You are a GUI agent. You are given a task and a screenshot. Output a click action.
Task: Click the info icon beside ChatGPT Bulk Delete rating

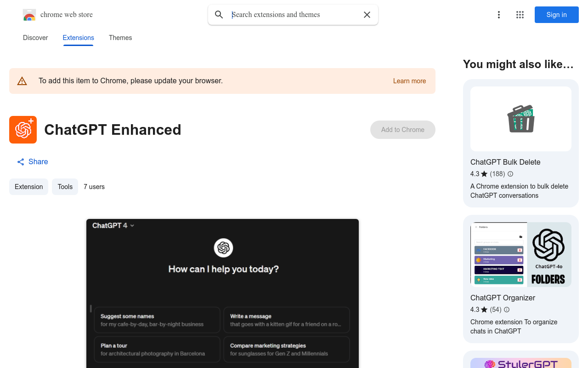[510, 174]
